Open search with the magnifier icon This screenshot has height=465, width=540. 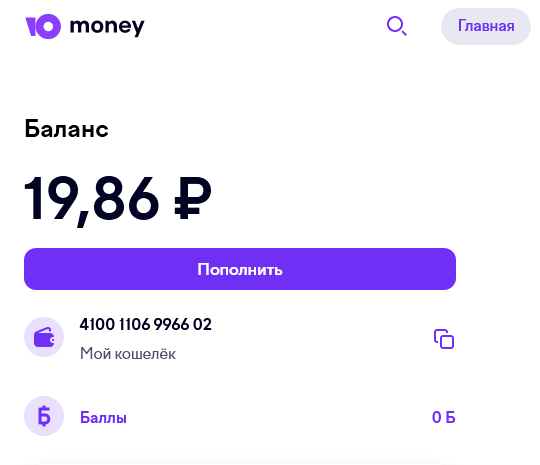397,26
